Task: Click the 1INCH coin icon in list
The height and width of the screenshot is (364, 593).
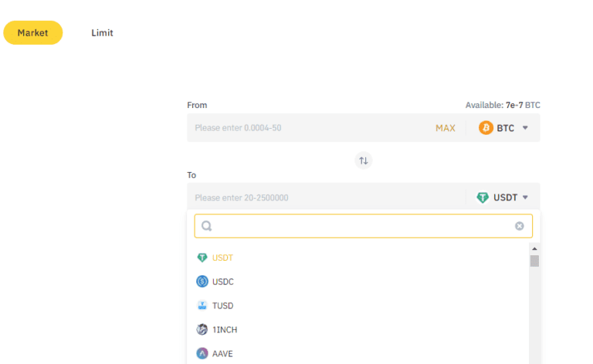Action: click(202, 329)
